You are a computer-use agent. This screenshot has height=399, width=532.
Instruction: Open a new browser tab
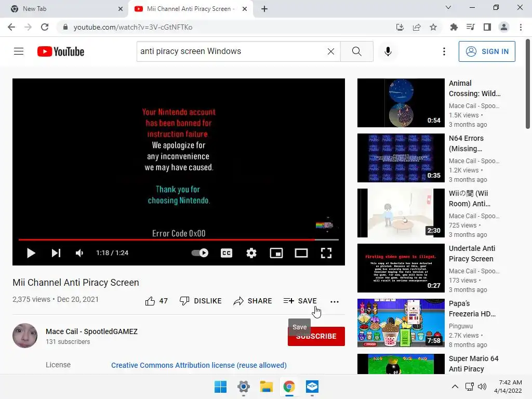(x=264, y=9)
